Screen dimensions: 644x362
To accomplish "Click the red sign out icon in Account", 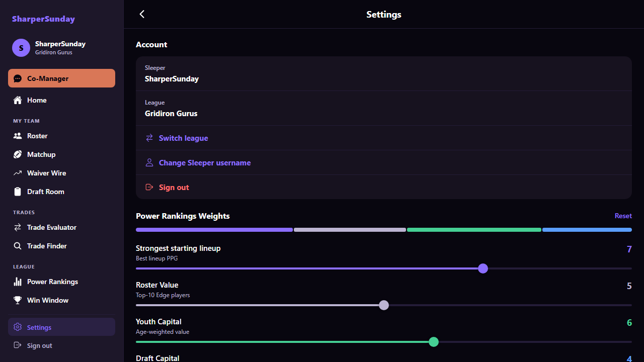I will (149, 187).
